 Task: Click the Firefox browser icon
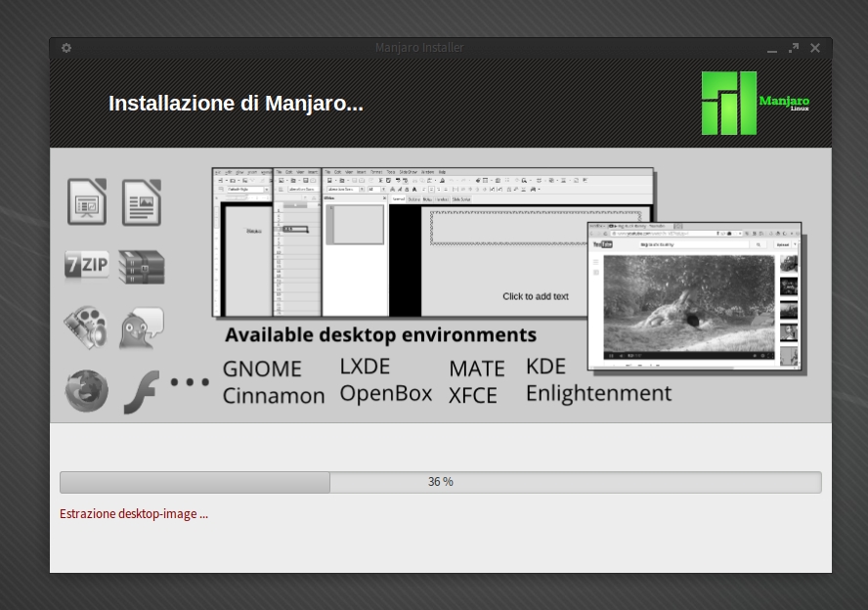tap(86, 391)
